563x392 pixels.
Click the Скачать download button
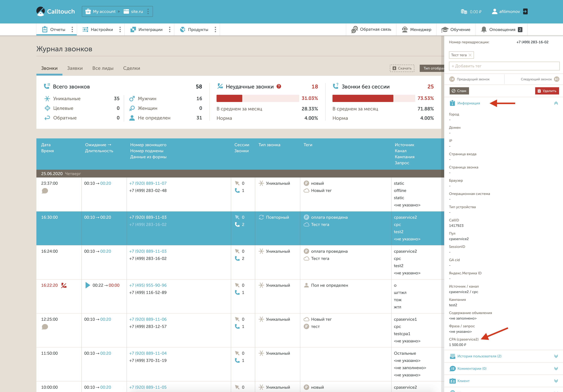[x=402, y=68]
